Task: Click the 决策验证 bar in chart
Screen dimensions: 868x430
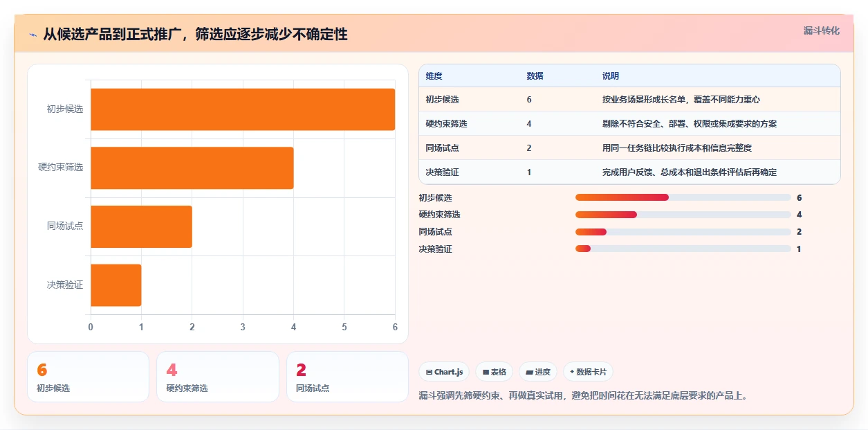Action: click(x=116, y=285)
